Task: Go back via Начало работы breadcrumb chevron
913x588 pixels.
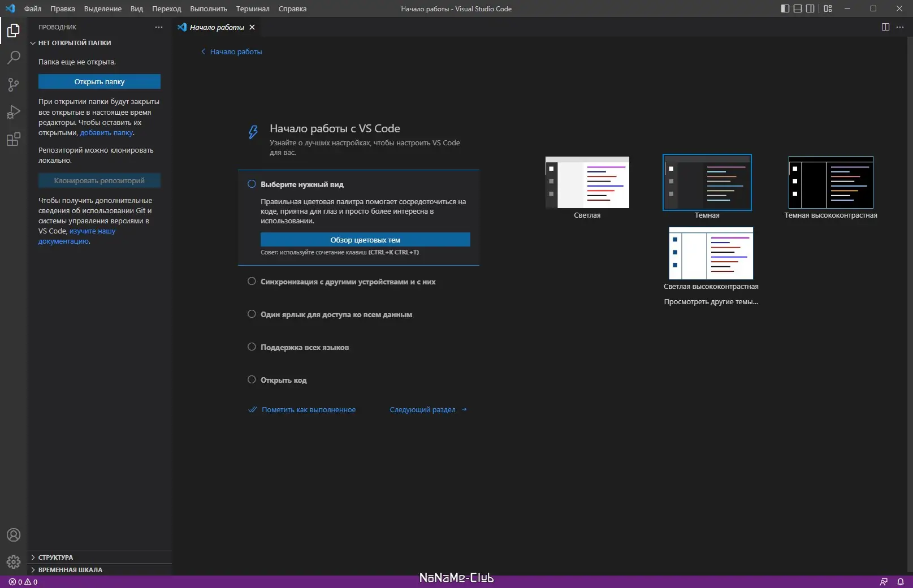Action: coord(204,51)
